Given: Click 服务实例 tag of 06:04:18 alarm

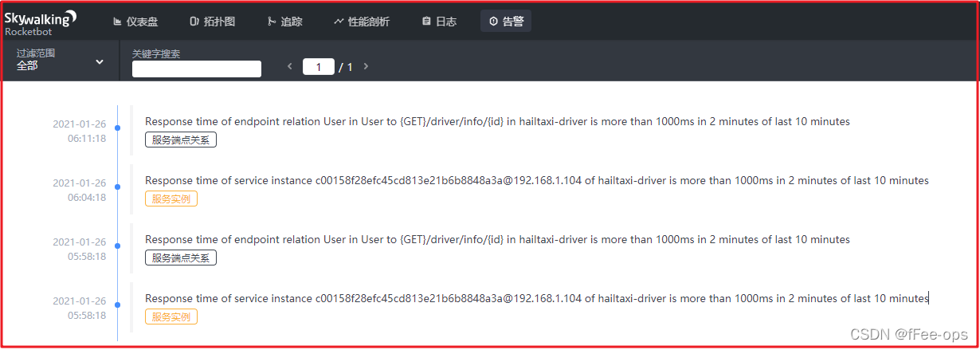Looking at the screenshot, I should [x=171, y=199].
